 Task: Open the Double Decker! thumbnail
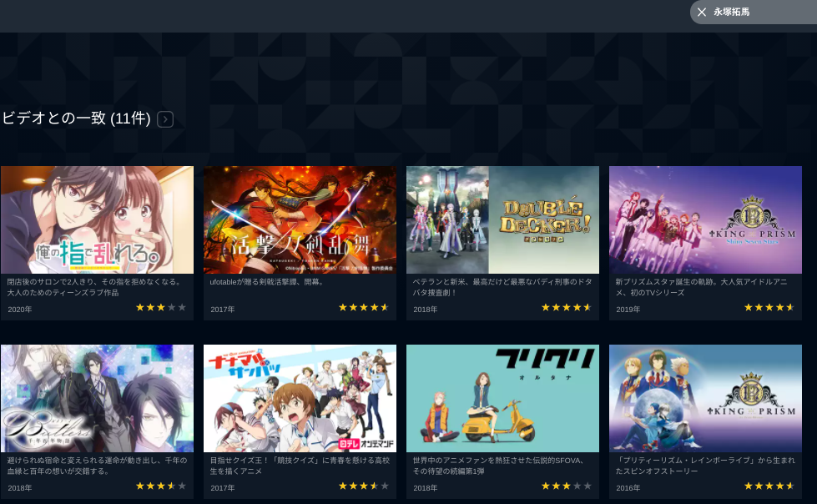[502, 219]
